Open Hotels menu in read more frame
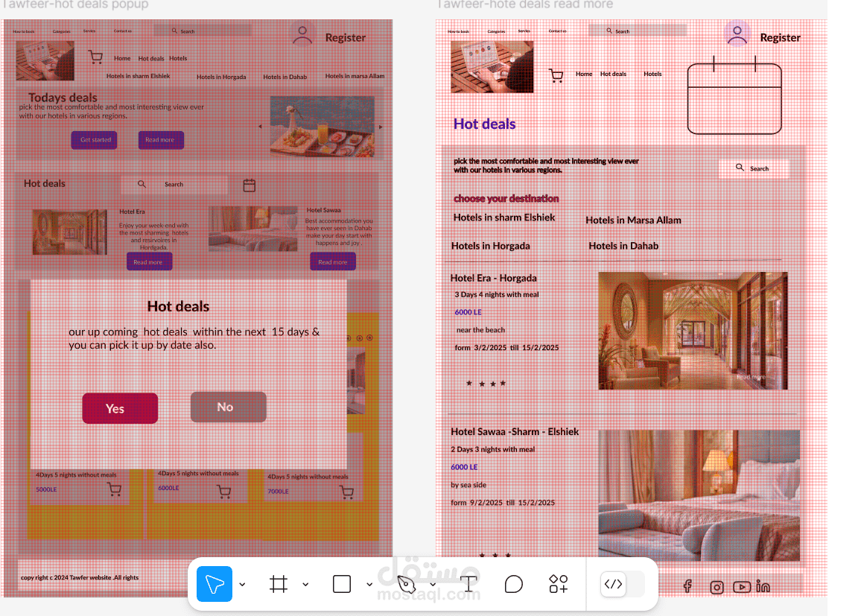The width and height of the screenshot is (858, 616). coord(652,74)
